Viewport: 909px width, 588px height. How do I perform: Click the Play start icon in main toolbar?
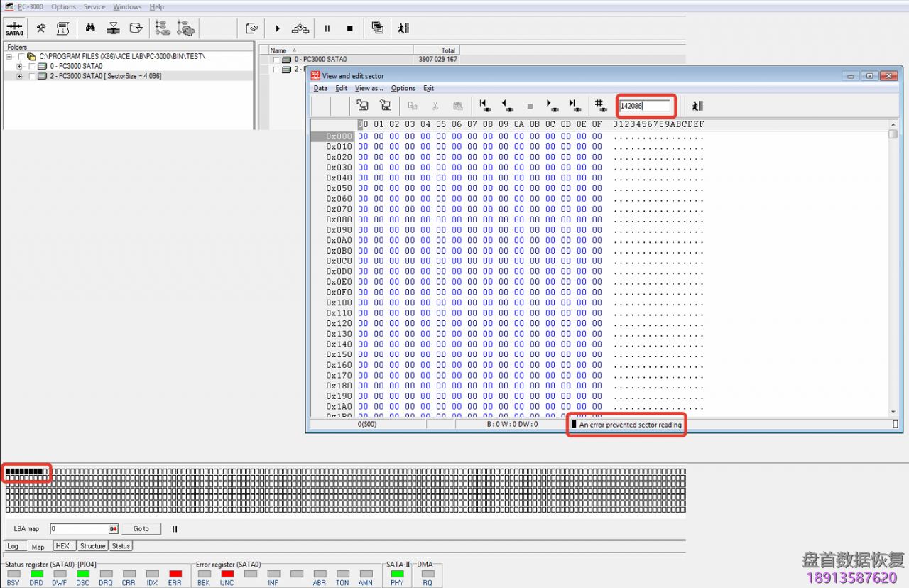pos(278,28)
